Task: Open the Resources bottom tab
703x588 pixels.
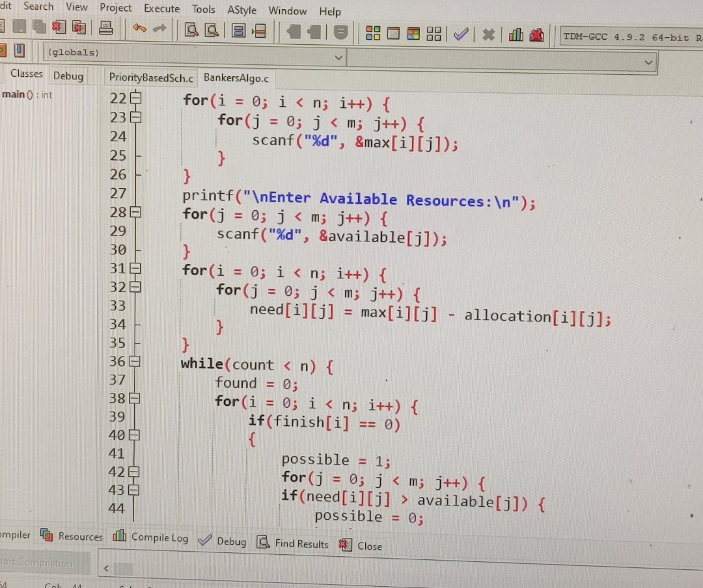Action: tap(72, 535)
